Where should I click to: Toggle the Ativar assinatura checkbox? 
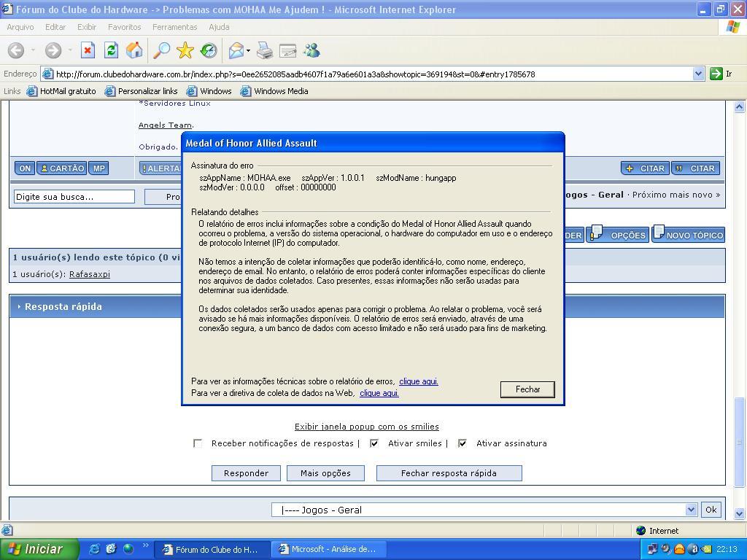(462, 443)
